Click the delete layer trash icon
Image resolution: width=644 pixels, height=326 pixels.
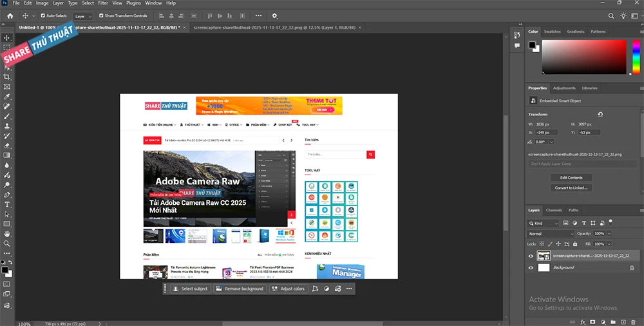coord(633,322)
